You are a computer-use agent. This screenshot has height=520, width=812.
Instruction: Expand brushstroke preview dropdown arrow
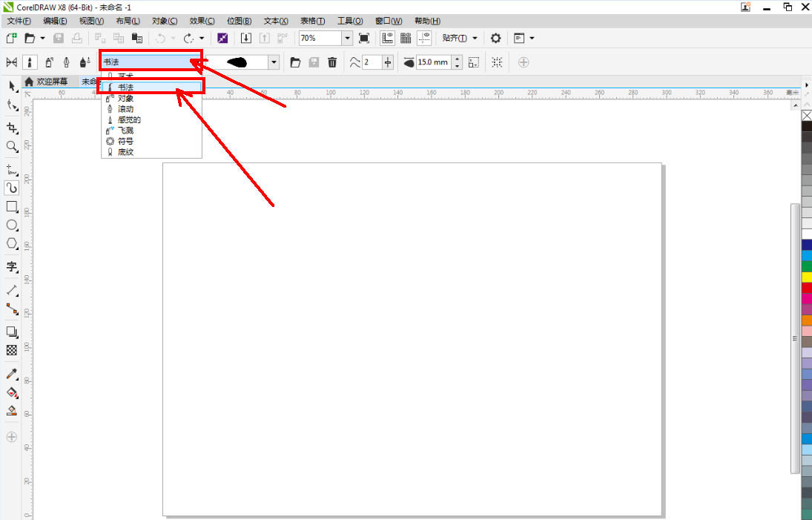[274, 62]
